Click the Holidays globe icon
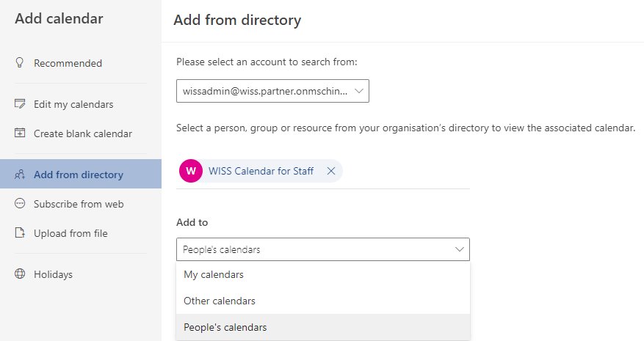Viewport: 644px width, 341px height. click(20, 274)
